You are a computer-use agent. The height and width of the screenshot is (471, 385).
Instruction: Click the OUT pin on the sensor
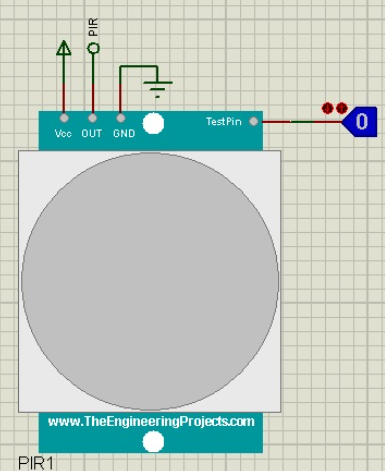pos(93,118)
